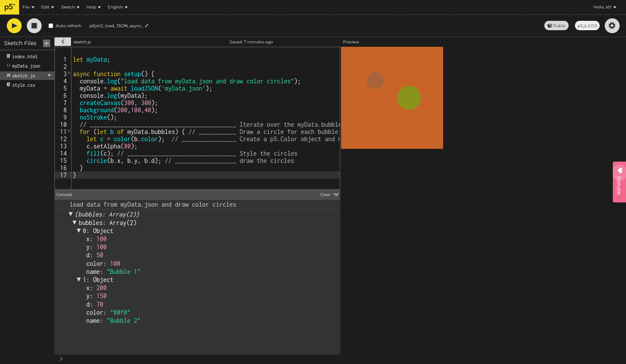
Task: Click the p5* logo home icon
Action: pos(9,7)
